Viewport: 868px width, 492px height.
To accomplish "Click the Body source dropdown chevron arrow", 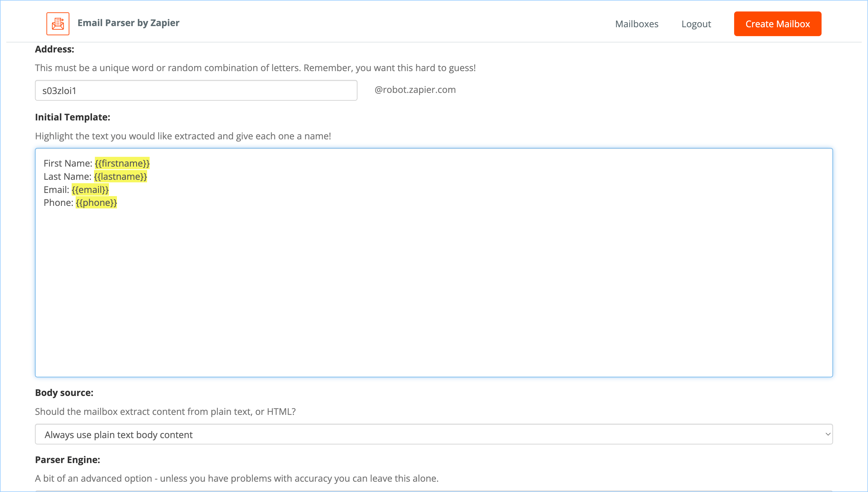I will tap(828, 434).
